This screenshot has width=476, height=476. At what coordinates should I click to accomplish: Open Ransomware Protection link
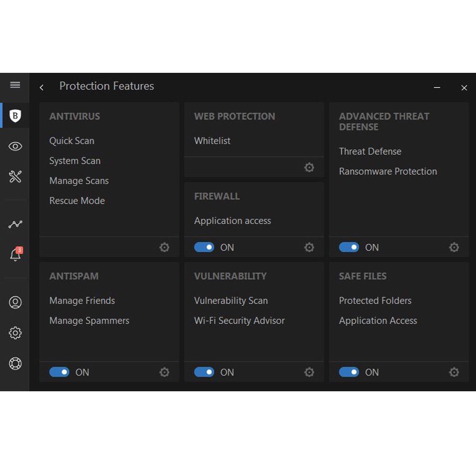[387, 171]
